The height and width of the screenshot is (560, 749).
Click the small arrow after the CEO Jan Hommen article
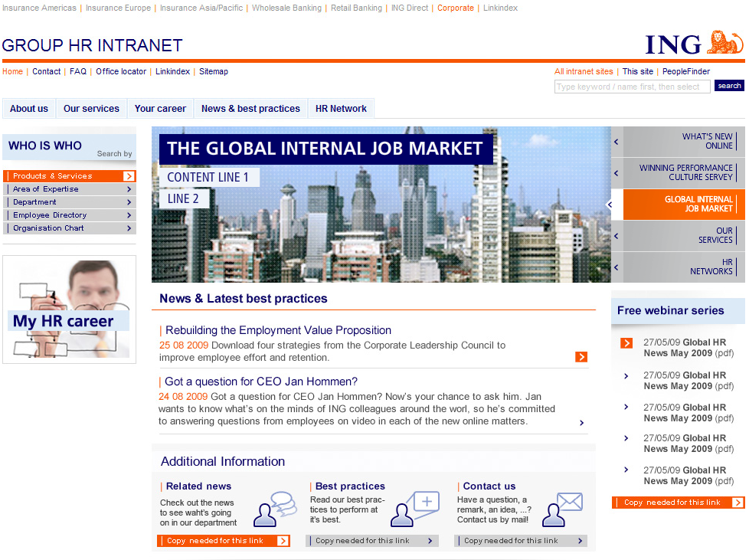coord(582,423)
